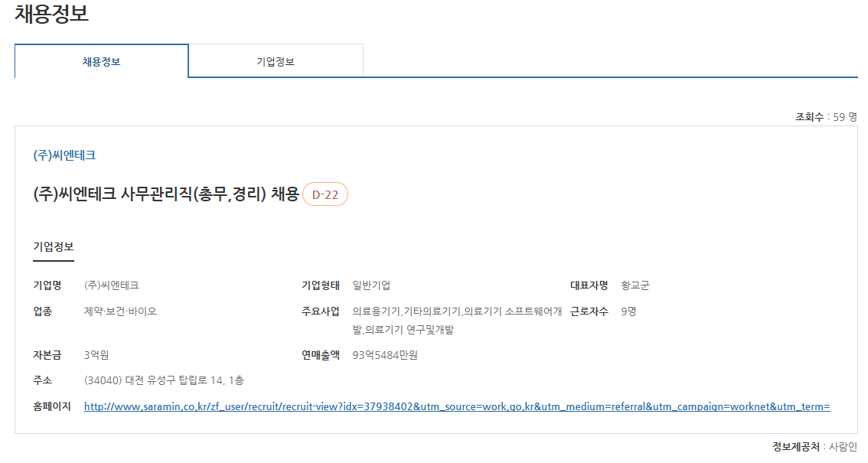
Task: Click the D-22 deadline badge
Action: [325, 194]
